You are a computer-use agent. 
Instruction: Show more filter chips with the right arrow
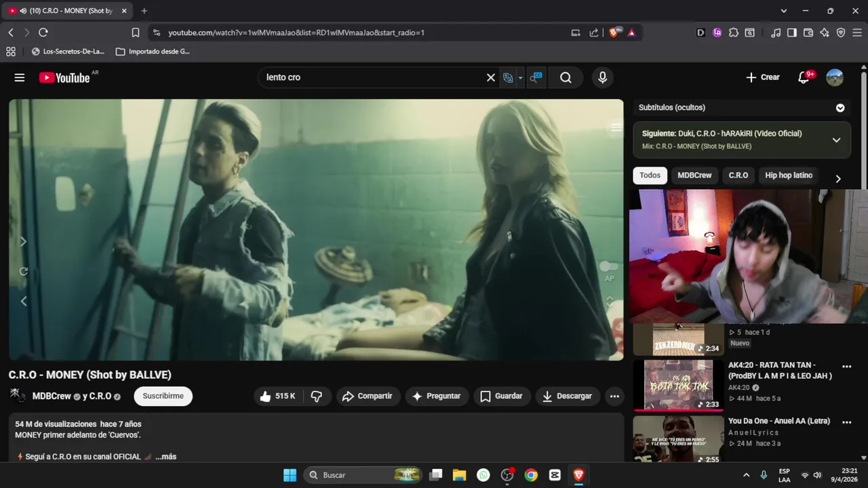click(x=838, y=179)
